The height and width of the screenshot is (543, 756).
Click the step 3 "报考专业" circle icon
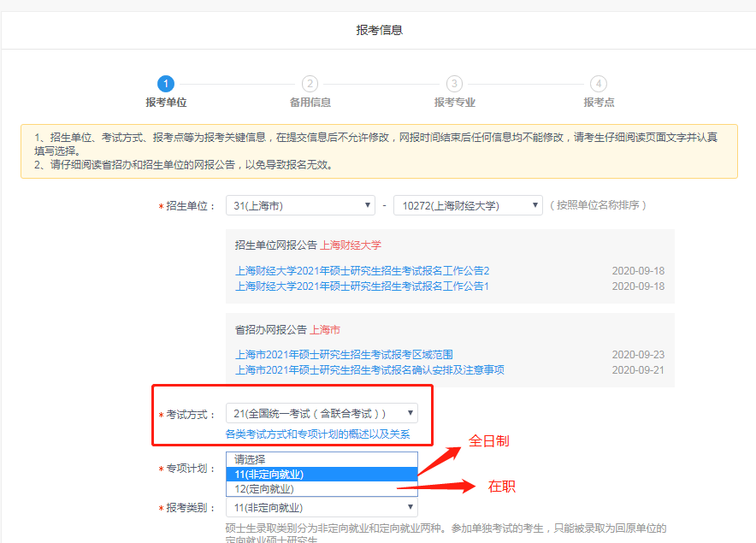pos(454,84)
